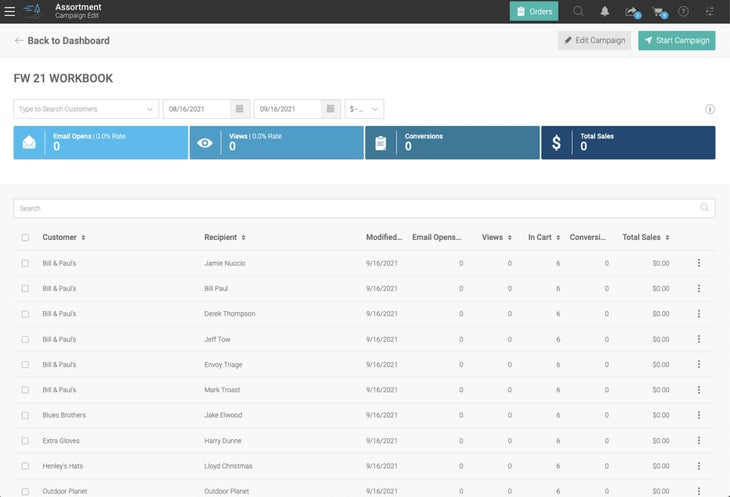The image size is (730, 497).
Task: Click the Henley's Hats customer cell
Action: click(63, 466)
